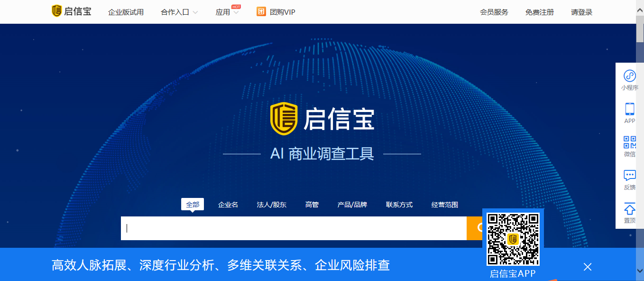Click the 启信宝APP QR code image
644x281 pixels.
point(513,239)
